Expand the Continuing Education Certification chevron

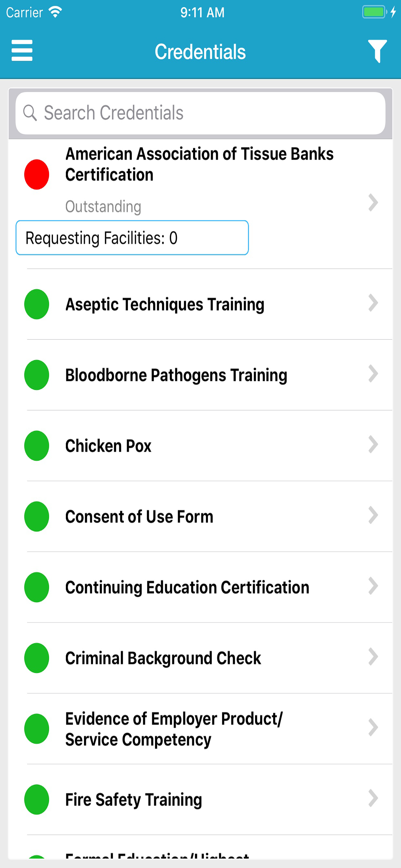click(373, 586)
